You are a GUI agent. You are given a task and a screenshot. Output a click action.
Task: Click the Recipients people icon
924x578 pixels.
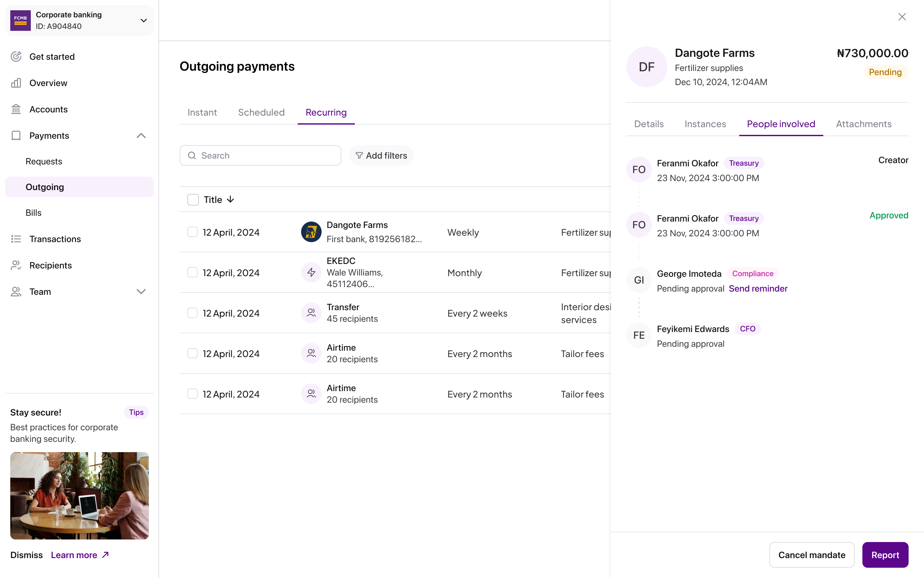coord(16,265)
